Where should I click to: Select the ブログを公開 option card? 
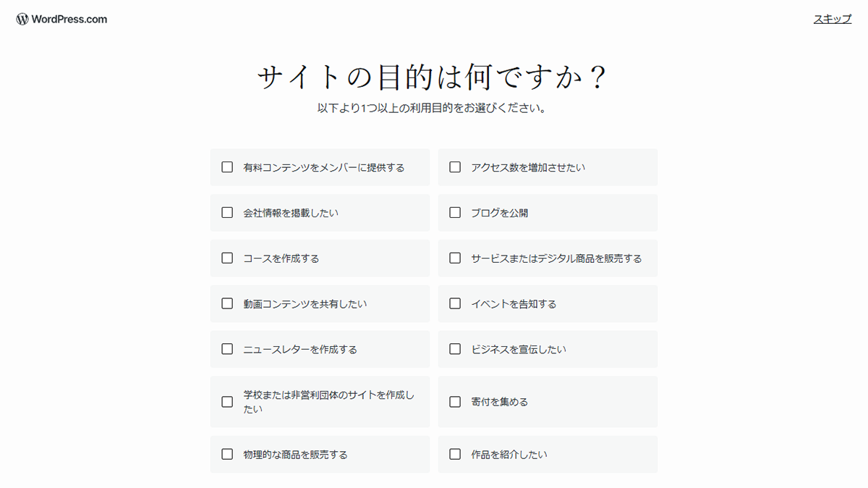pos(548,212)
